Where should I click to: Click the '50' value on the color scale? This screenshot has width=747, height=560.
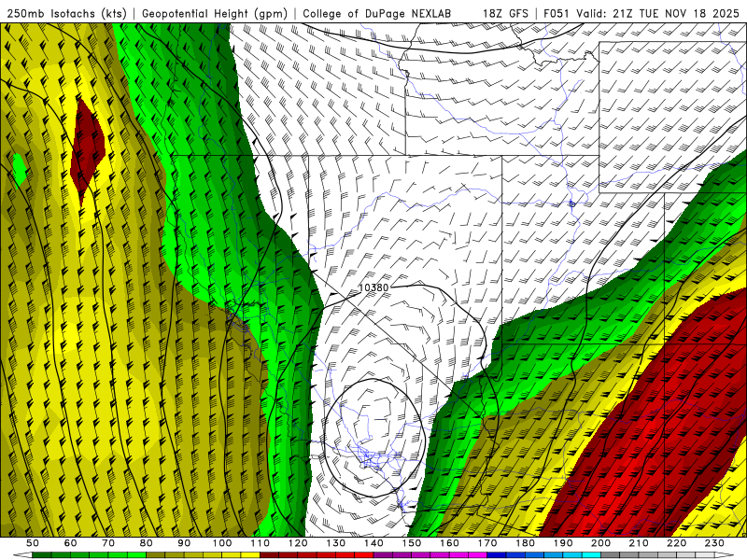33,543
